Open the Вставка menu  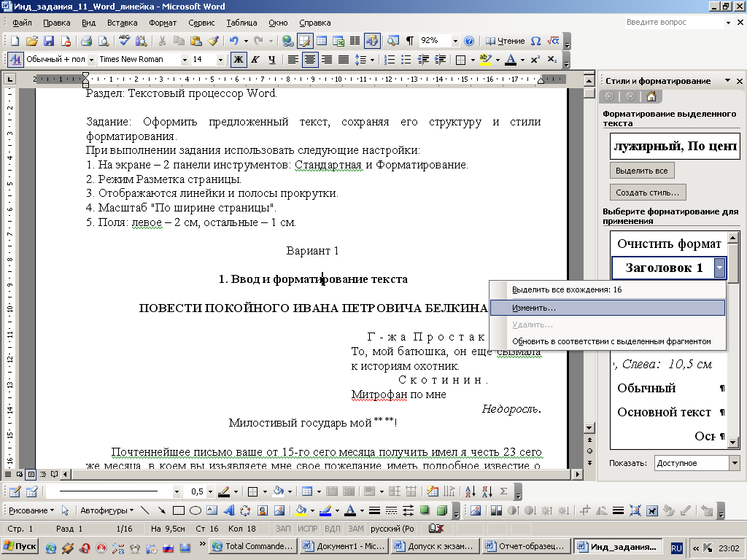pyautogui.click(x=122, y=23)
